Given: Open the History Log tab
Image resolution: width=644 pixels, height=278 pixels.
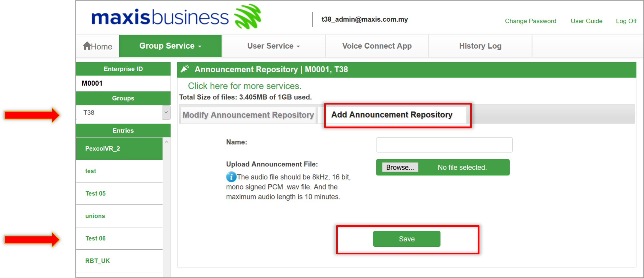Looking at the screenshot, I should 480,46.
